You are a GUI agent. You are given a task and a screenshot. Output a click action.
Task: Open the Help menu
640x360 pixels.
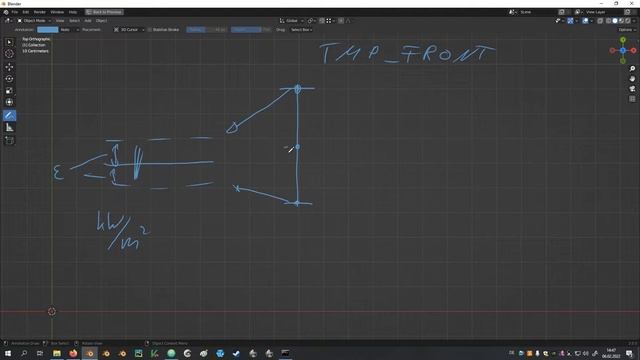[x=73, y=12]
